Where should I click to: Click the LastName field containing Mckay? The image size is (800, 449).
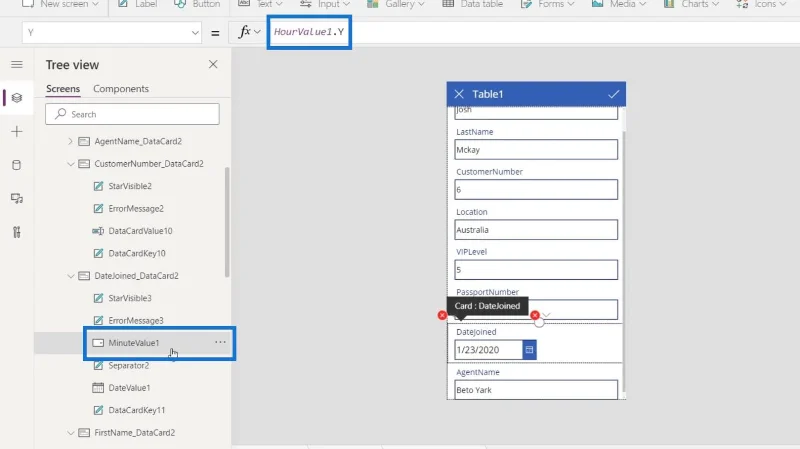pyautogui.click(x=536, y=149)
